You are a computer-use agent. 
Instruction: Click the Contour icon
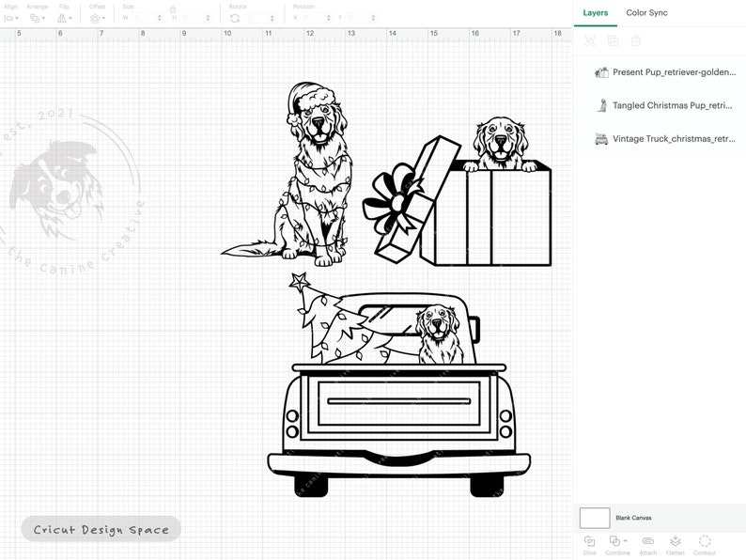click(705, 541)
